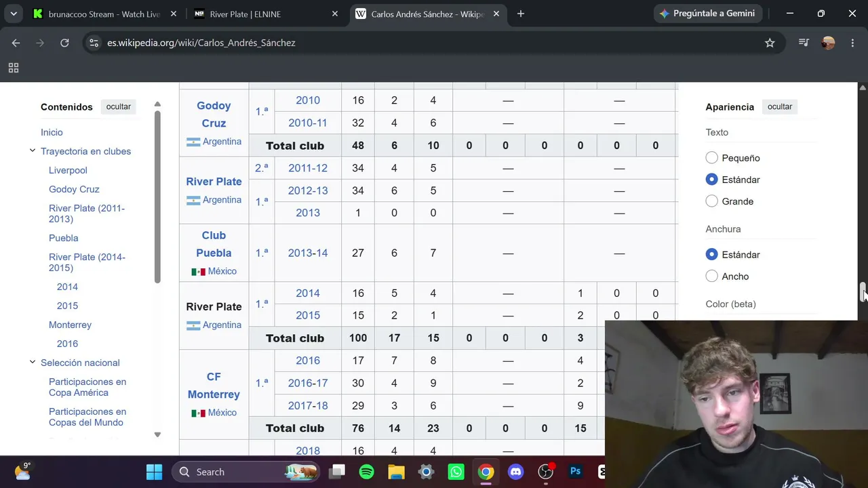
Task: Reload the Wikipedia page
Action: point(64,43)
